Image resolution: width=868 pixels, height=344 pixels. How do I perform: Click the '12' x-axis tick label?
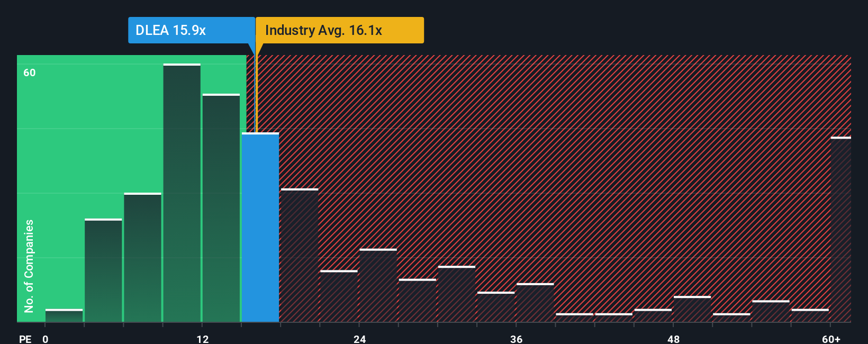(x=203, y=339)
